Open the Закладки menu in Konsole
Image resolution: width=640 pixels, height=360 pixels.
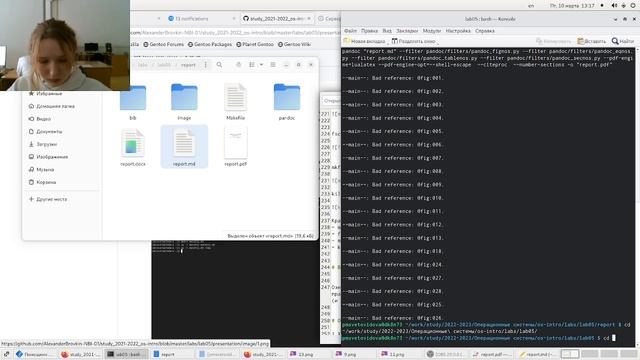[x=407, y=31]
